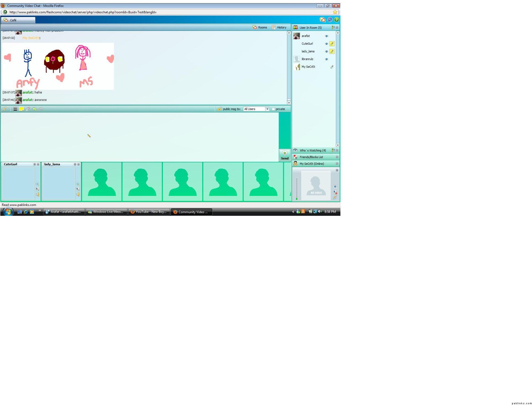Open the History menu
532x405 pixels.
pos(279,27)
